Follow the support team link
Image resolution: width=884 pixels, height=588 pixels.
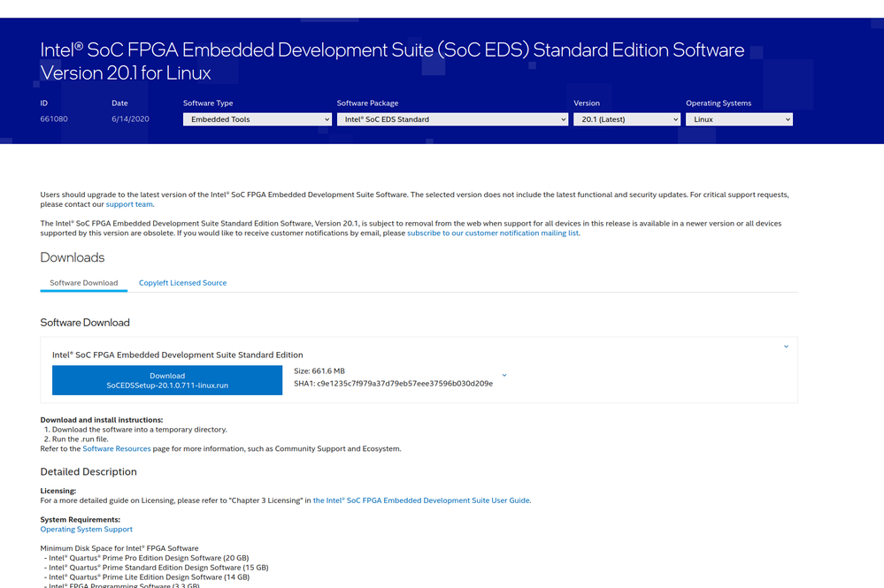click(129, 204)
